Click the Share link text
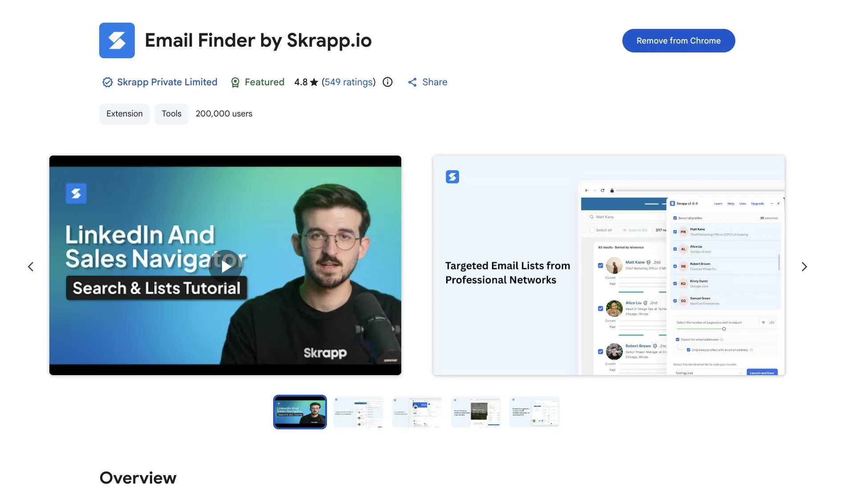Viewport: 847px width, 504px height. tap(435, 82)
